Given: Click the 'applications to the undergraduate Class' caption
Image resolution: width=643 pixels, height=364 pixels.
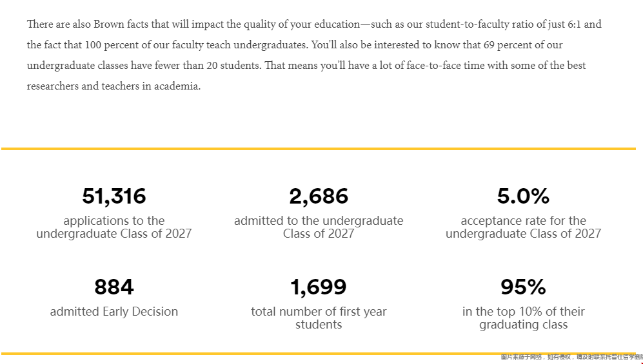Looking at the screenshot, I should point(114,227).
